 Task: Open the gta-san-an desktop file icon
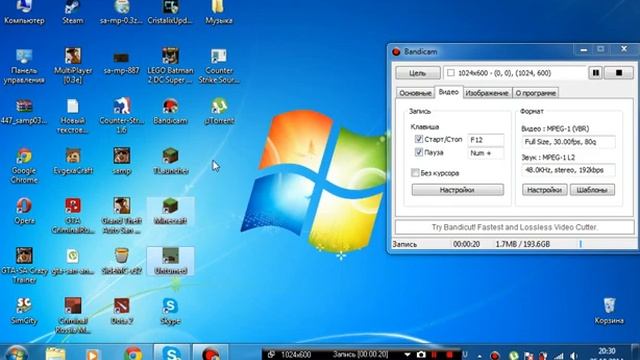click(x=73, y=262)
